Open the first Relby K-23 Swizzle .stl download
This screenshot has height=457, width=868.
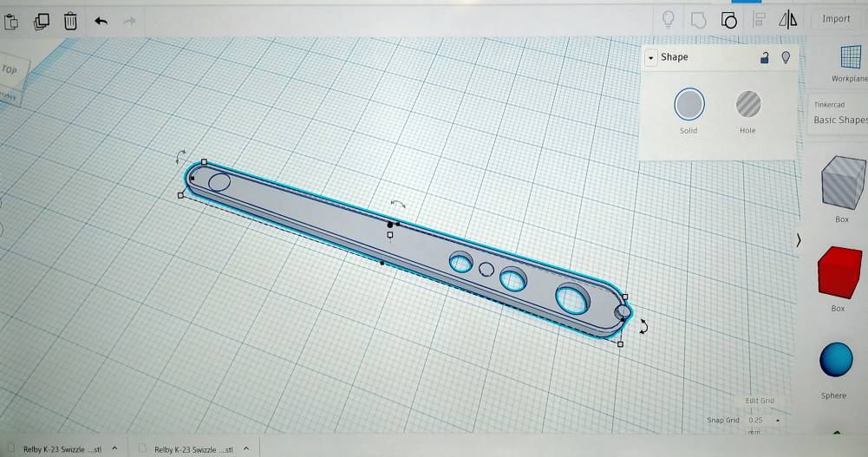[62, 449]
